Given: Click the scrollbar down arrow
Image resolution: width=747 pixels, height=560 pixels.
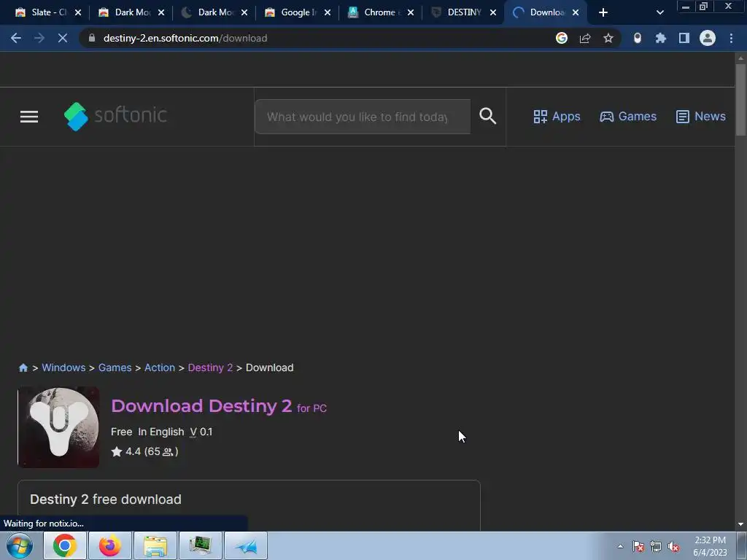Looking at the screenshot, I should click(740, 524).
